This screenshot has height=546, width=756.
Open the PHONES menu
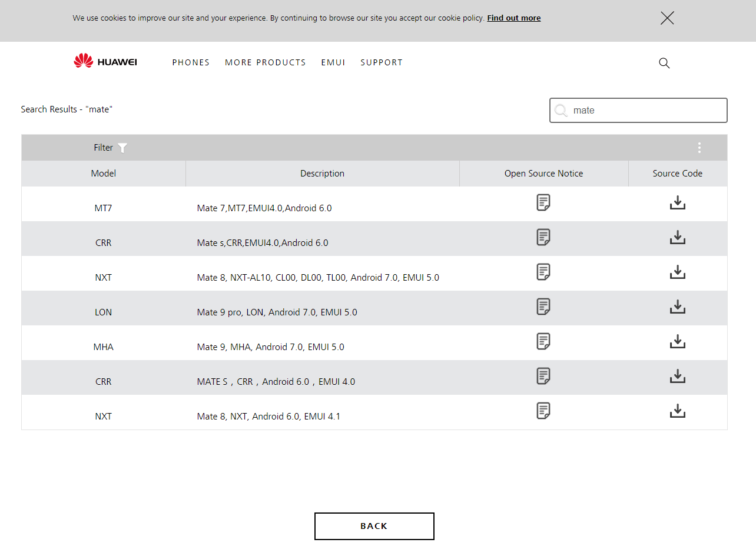click(191, 62)
